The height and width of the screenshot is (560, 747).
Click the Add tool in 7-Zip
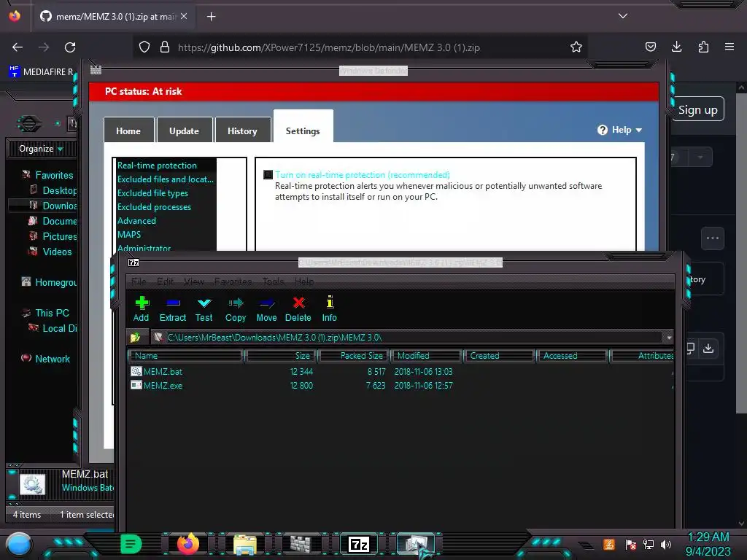click(141, 309)
